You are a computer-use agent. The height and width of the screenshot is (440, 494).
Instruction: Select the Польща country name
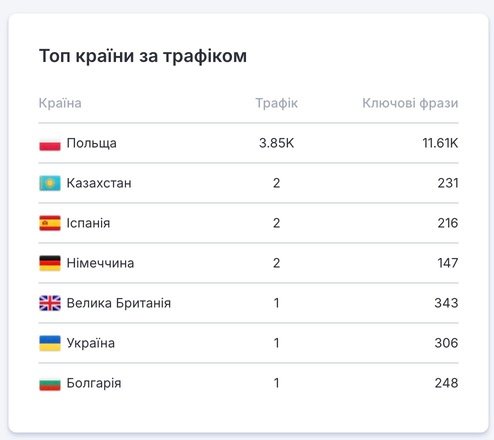click(x=92, y=143)
